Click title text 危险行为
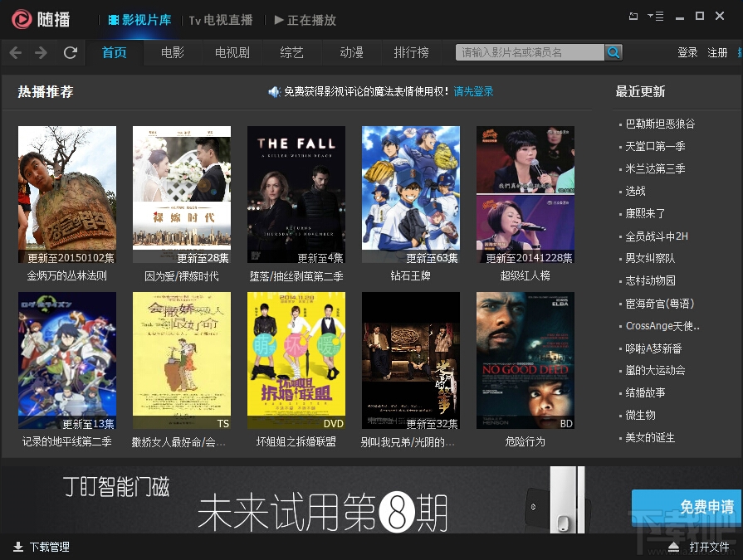The image size is (743, 560). coord(525,441)
